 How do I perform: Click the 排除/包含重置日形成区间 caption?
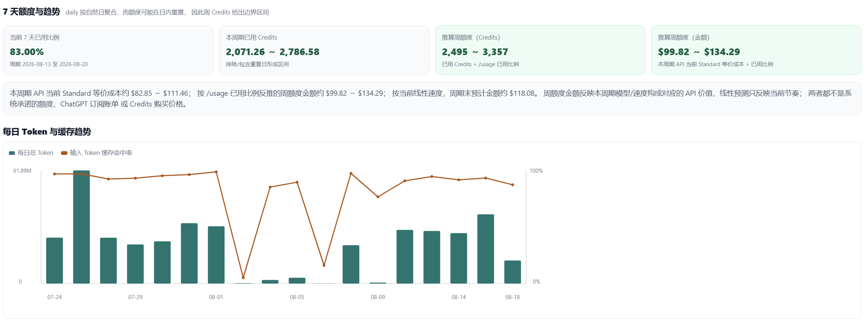258,64
